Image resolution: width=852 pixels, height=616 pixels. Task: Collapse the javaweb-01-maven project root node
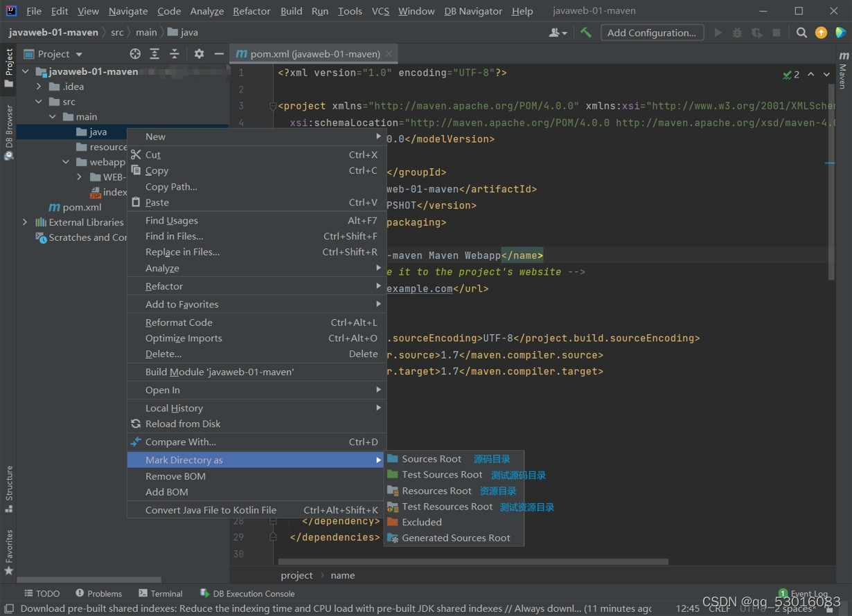(26, 71)
